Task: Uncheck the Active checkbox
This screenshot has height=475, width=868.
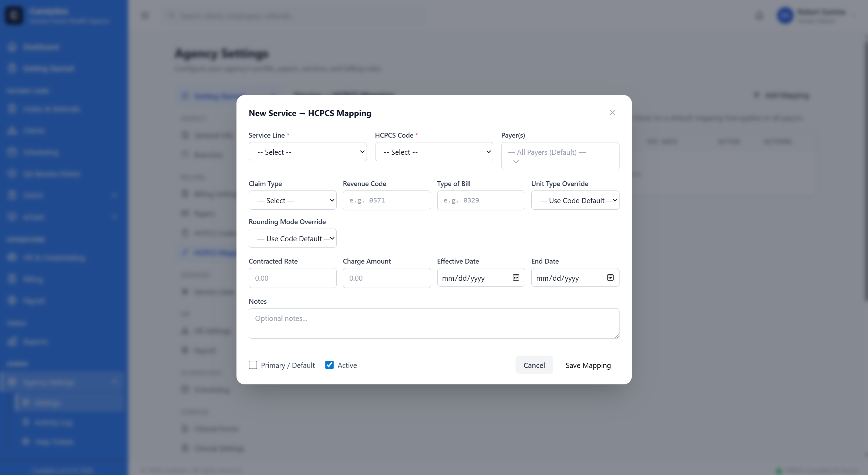Action: click(x=329, y=365)
